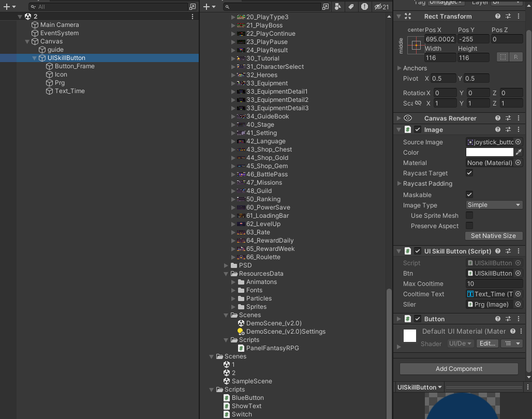
Task: Collapse Canvas in Hierarchy
Action: [27, 41]
